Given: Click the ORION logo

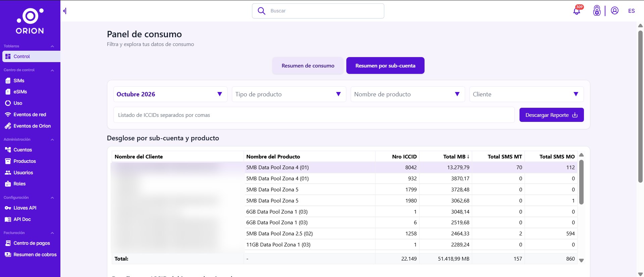Looking at the screenshot, I should click(x=30, y=21).
